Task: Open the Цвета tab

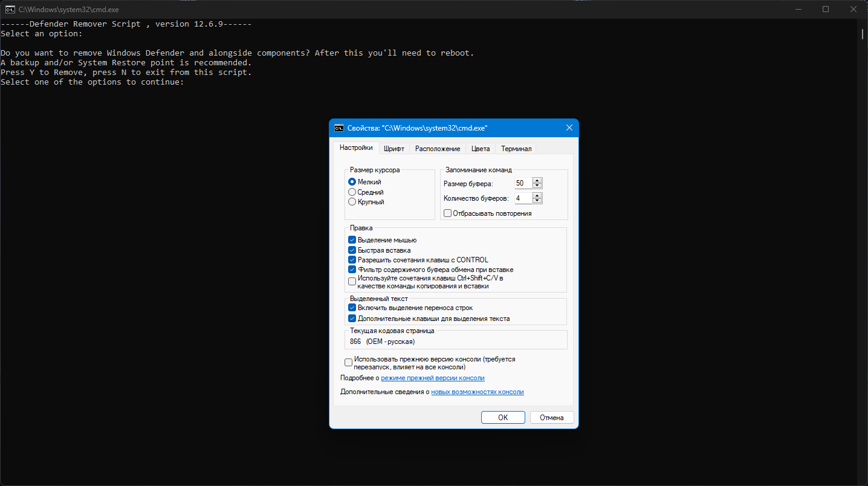Action: [x=481, y=149]
